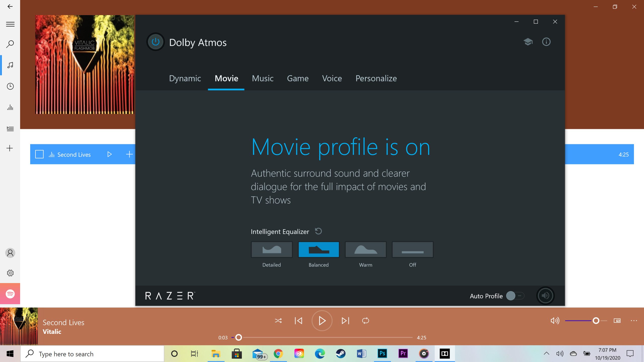The image size is (644, 362).
Task: Open My Music section
Action: [10, 65]
